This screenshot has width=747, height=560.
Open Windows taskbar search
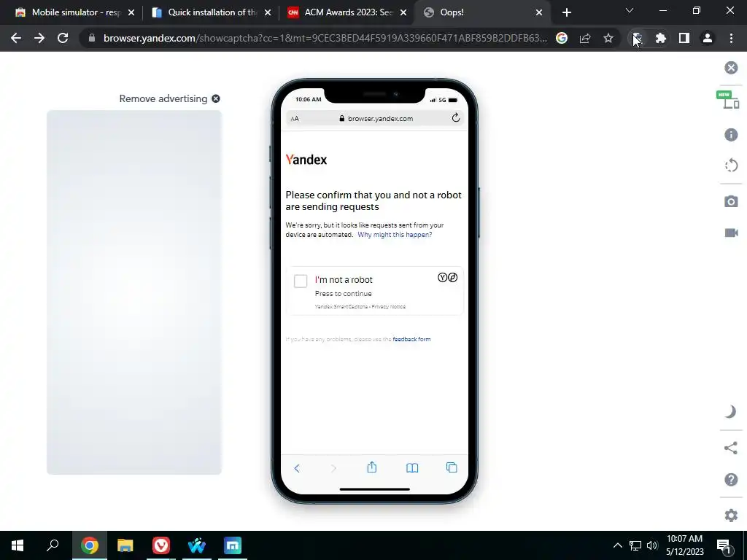coord(53,545)
